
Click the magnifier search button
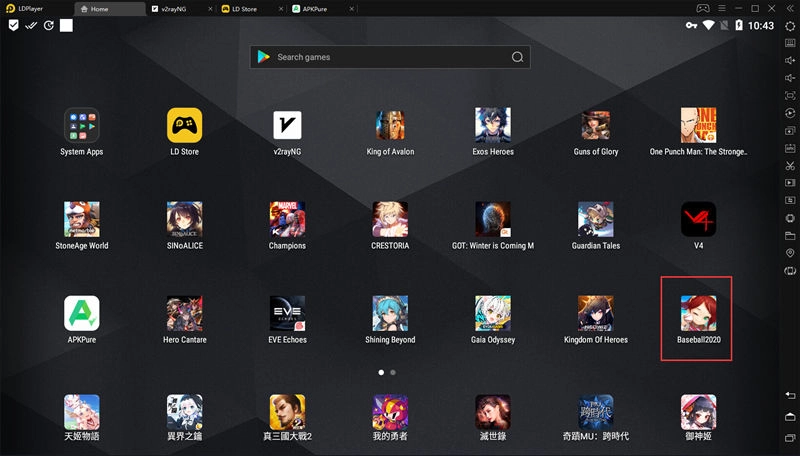pos(518,57)
